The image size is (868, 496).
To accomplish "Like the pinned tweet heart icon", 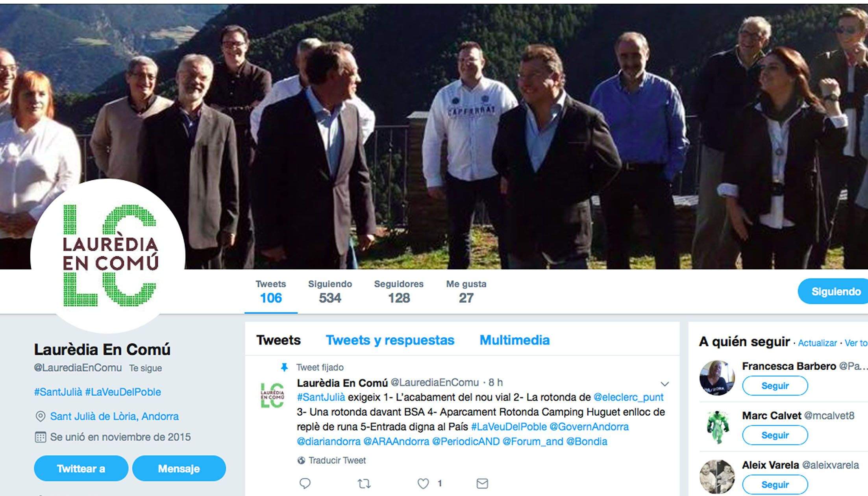I will (x=423, y=483).
